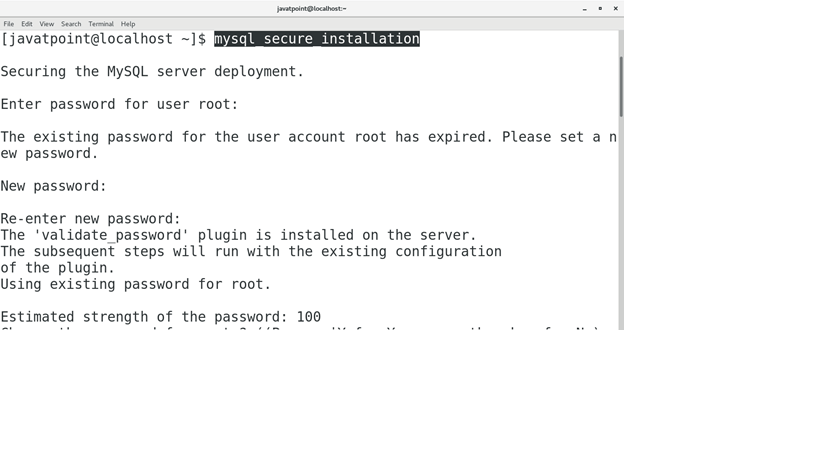
Task: Open the Terminal menu
Action: pyautogui.click(x=101, y=24)
